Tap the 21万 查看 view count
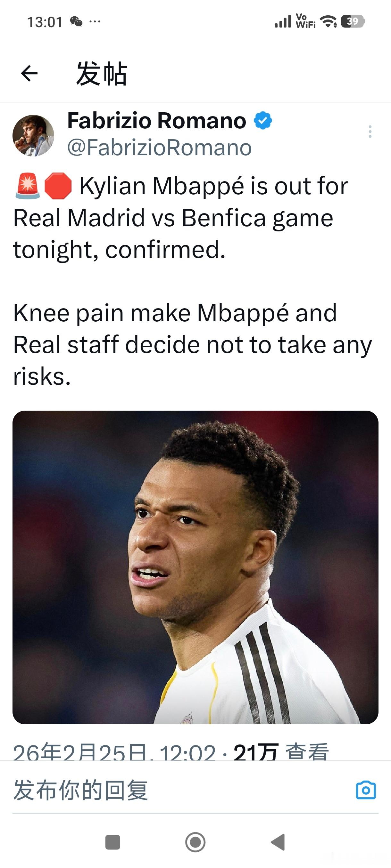391x868 pixels. pos(281,752)
